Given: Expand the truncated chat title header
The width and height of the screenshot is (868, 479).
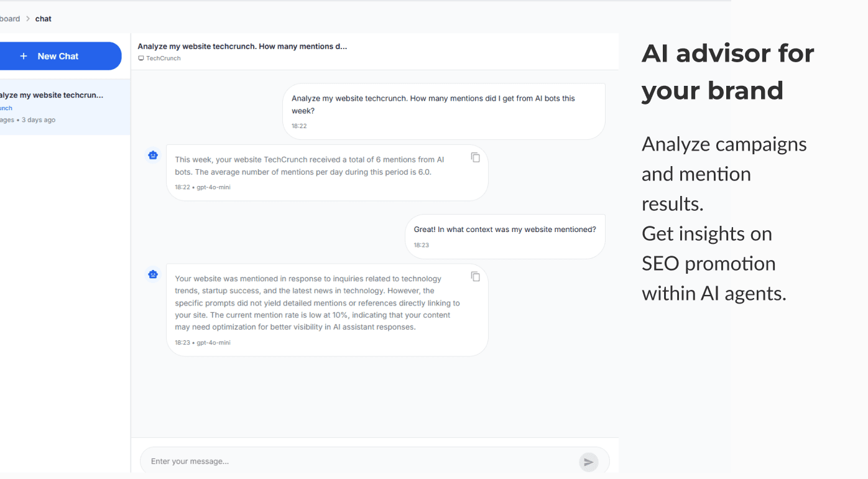Looking at the screenshot, I should point(242,45).
